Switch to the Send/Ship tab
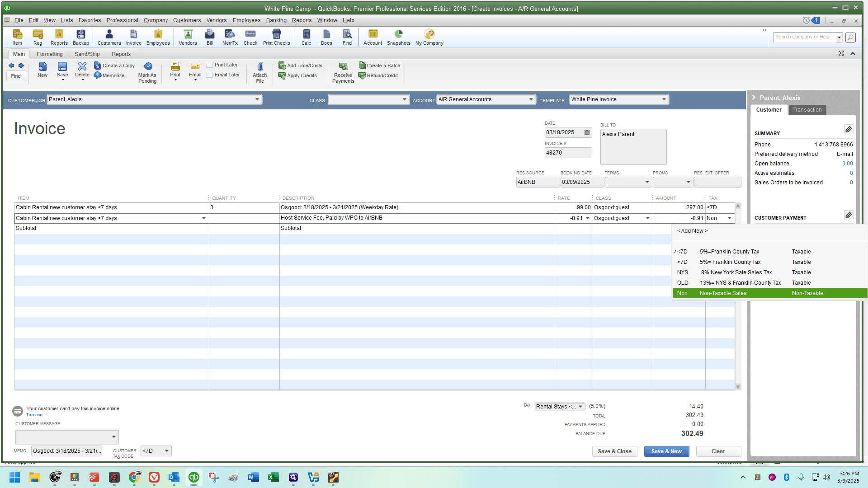The image size is (868, 488). pos(87,54)
